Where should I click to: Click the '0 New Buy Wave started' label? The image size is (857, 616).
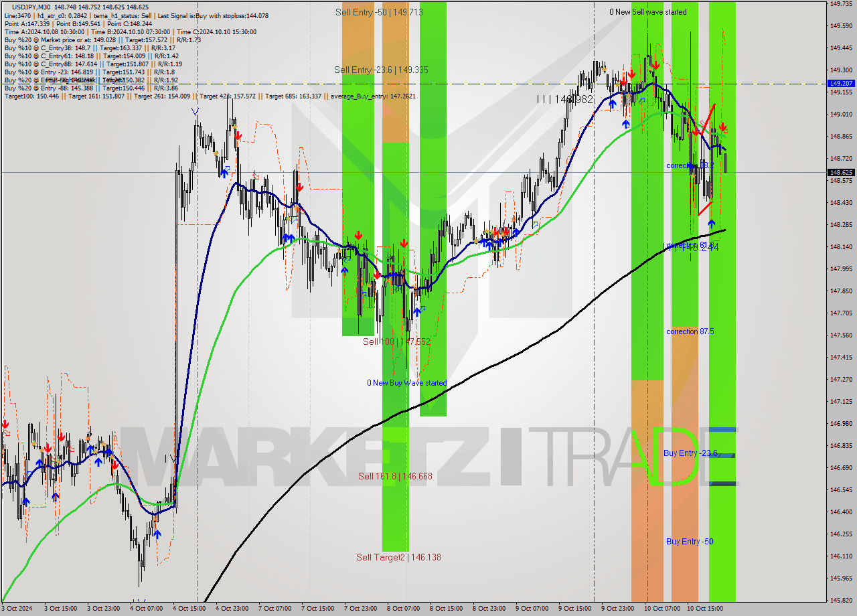(406, 383)
